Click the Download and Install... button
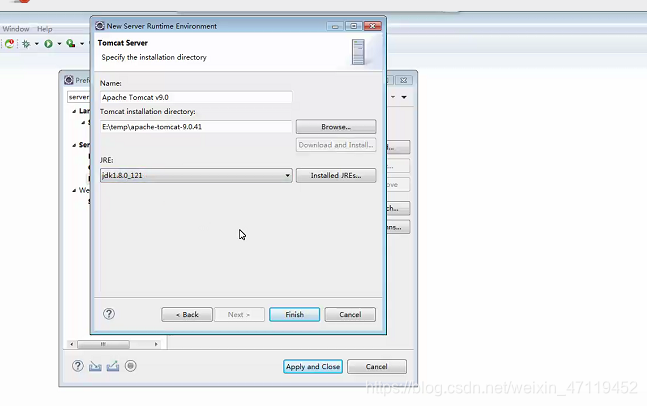Screen dimensions: 647x406 336,145
